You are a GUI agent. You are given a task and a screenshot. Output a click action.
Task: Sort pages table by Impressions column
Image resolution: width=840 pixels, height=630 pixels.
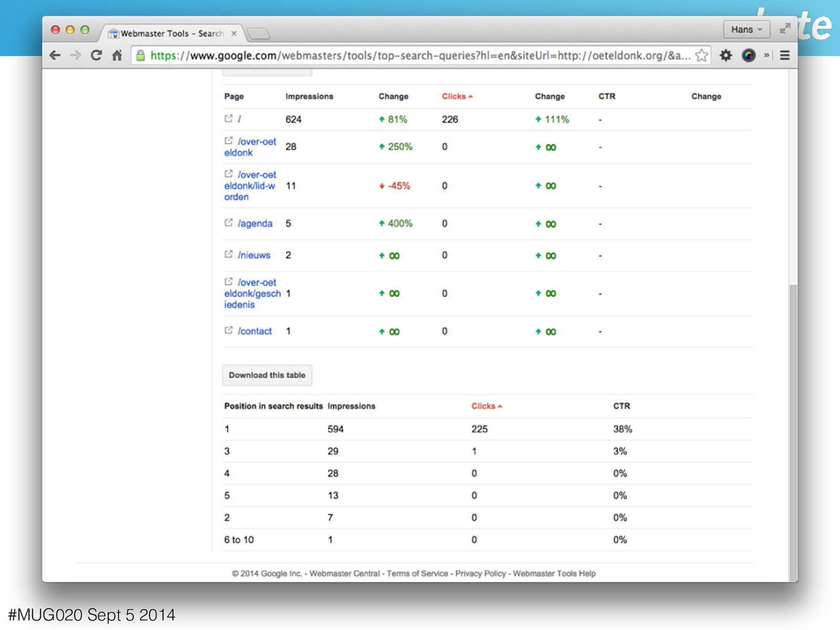pos(309,96)
